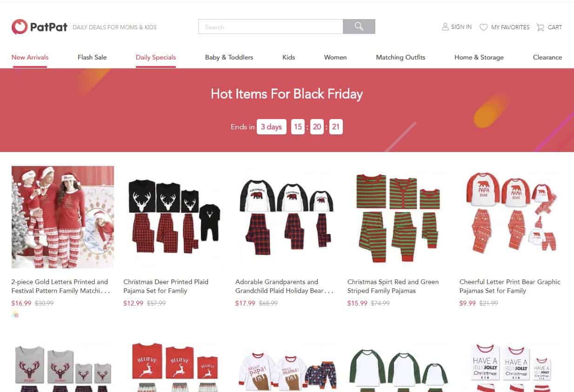Click the My Favorites heart icon

point(484,27)
